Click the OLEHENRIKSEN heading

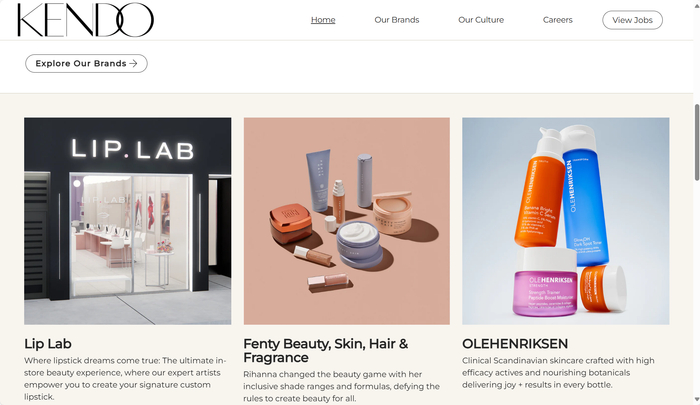click(x=515, y=344)
